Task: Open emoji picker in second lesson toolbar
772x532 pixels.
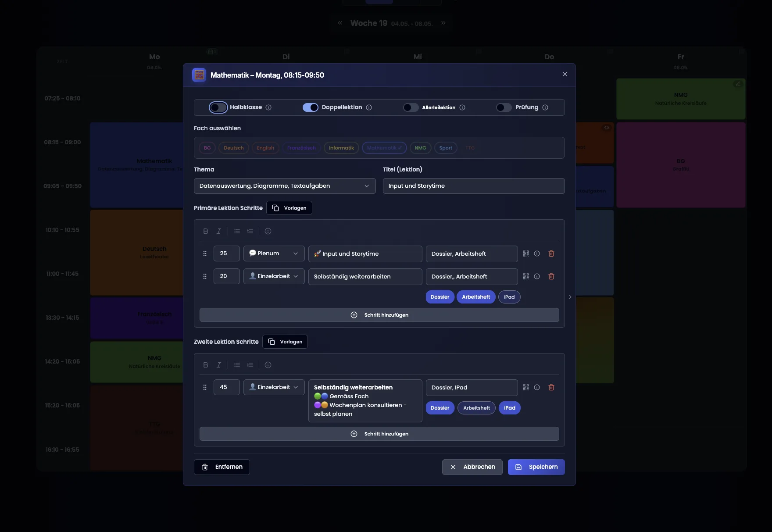Action: coord(268,365)
